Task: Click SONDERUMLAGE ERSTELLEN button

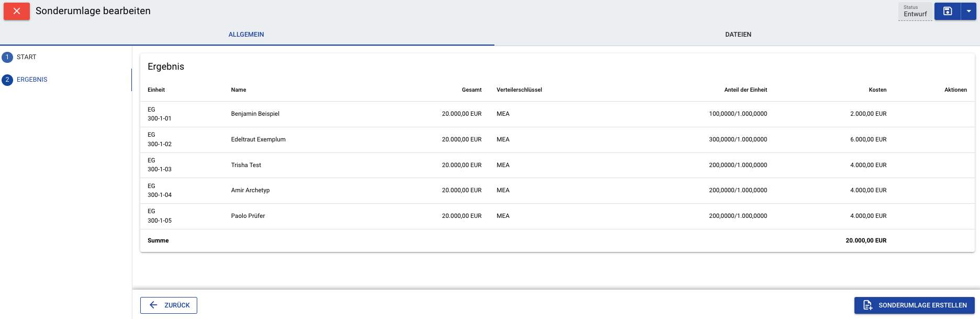Action: pos(915,305)
